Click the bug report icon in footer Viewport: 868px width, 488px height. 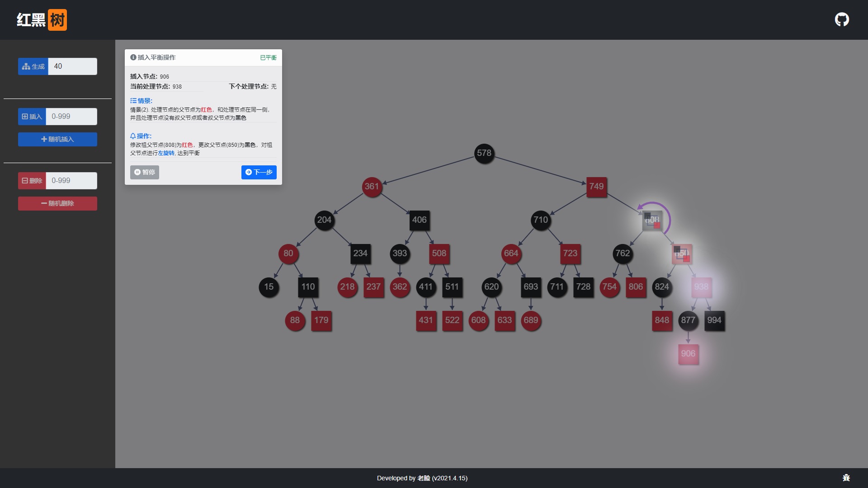pos(846,478)
